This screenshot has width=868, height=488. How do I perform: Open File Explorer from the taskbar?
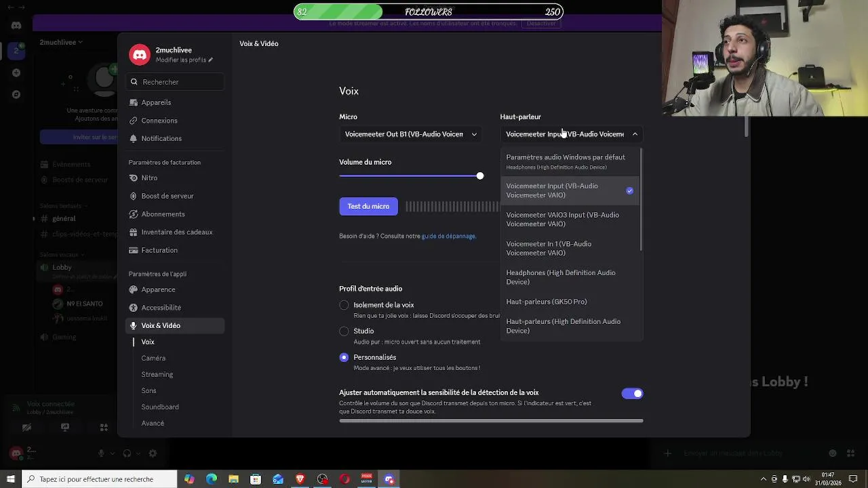(x=233, y=479)
